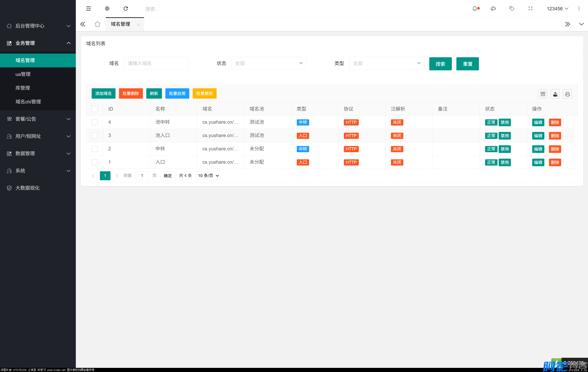Click the 请输入域名 input field
Viewport: 588px width, 372px height.
tap(156, 63)
